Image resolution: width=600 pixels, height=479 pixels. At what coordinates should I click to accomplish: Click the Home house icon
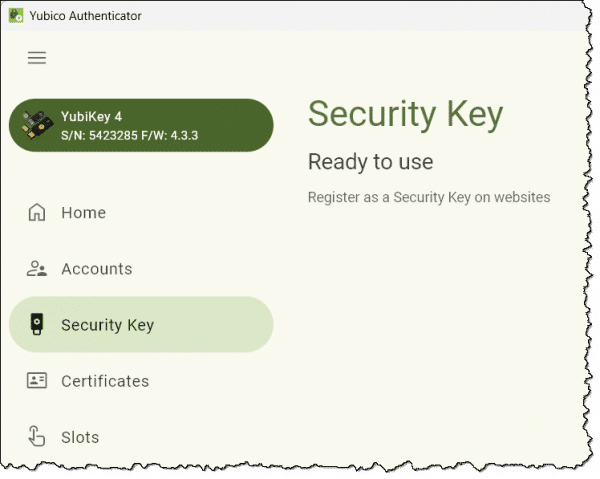pyautogui.click(x=37, y=212)
